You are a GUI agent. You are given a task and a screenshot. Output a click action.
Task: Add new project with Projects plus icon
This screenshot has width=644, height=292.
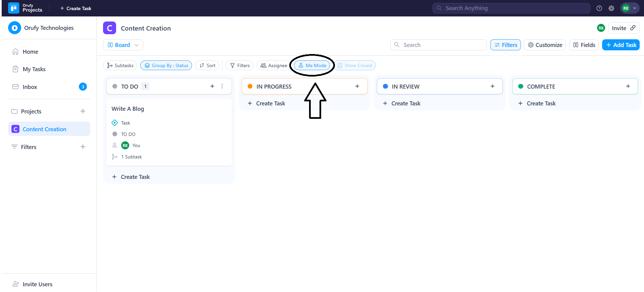pyautogui.click(x=83, y=111)
